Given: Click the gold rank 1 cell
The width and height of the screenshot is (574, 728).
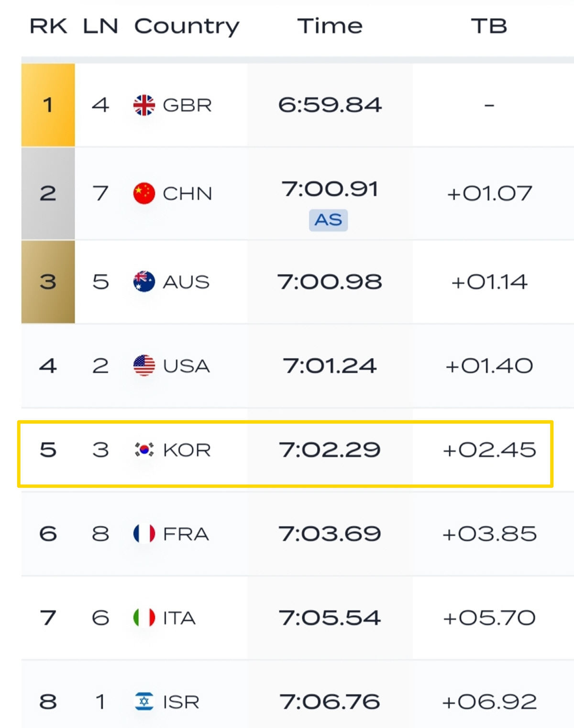Looking at the screenshot, I should (x=48, y=105).
